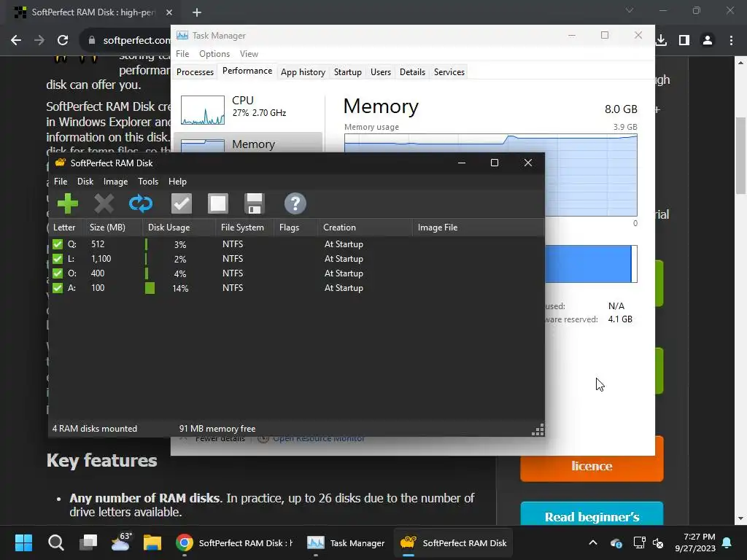Image resolution: width=747 pixels, height=560 pixels.
Task: Click the notification bell in the tray
Action: tap(727, 542)
